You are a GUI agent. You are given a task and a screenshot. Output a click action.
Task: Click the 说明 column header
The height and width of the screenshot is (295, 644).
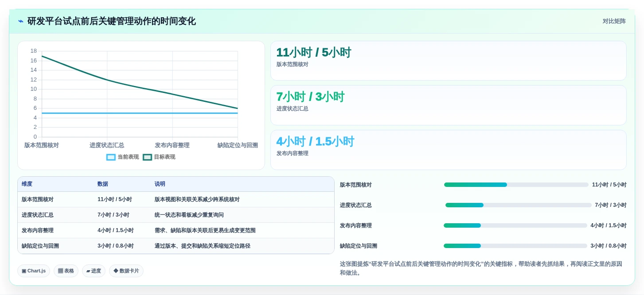point(160,184)
